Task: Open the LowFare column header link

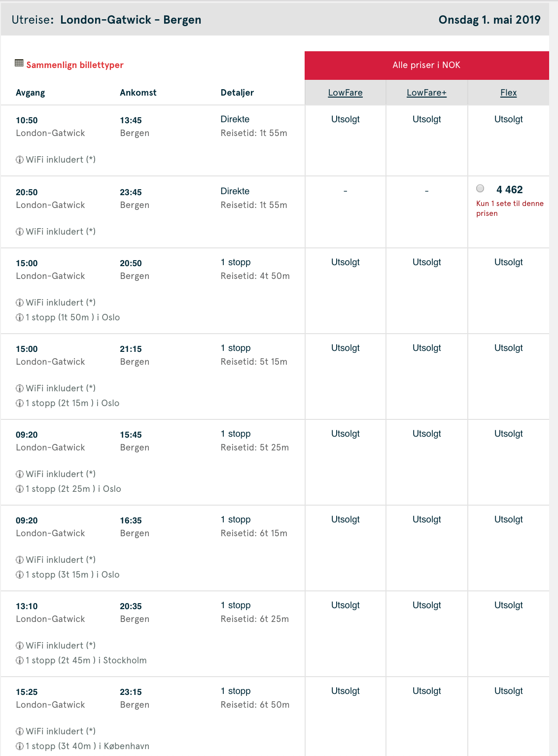Action: [345, 93]
